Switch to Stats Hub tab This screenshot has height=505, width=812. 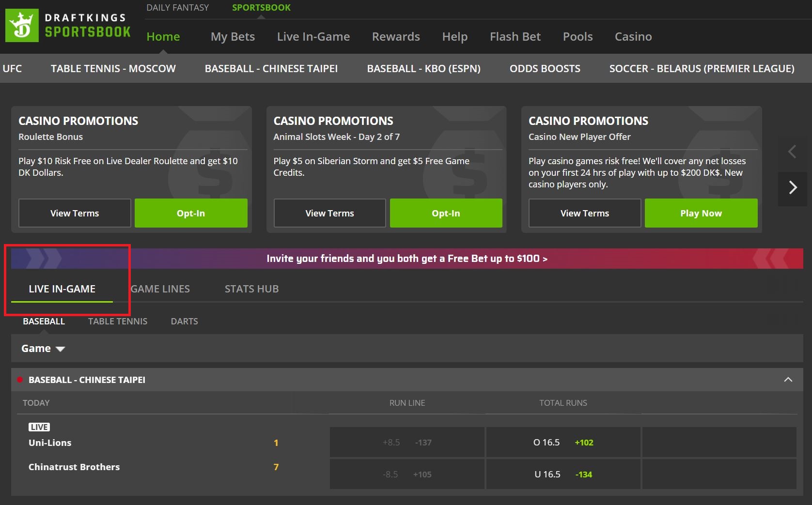(251, 289)
